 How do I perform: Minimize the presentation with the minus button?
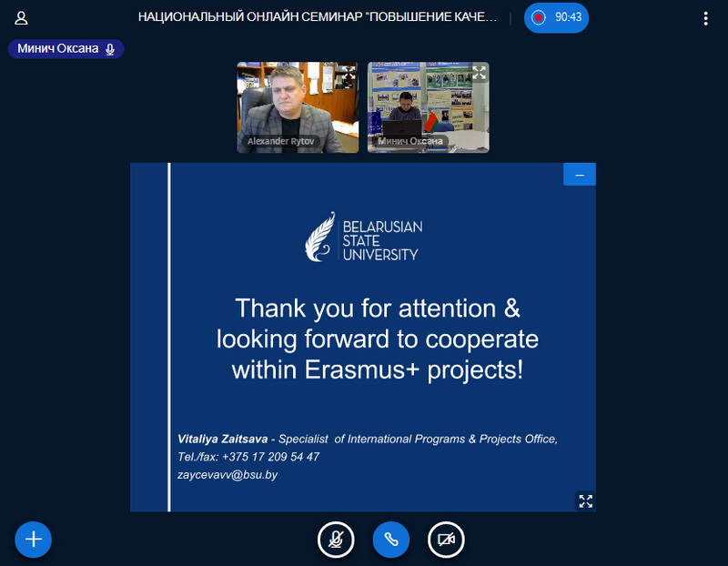[580, 174]
